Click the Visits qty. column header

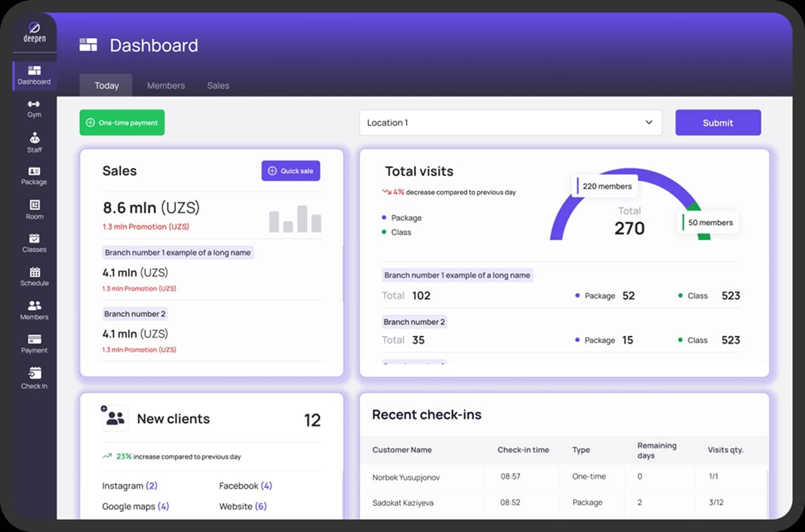pyautogui.click(x=726, y=450)
